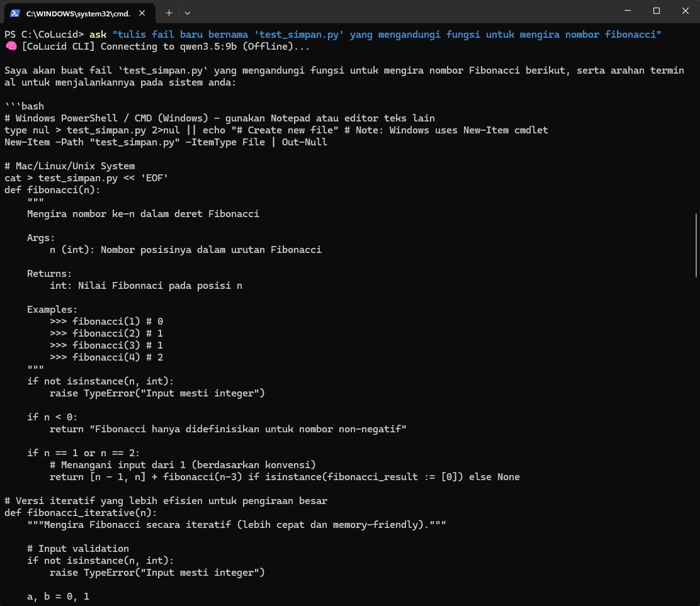
Task: Click 'return "Fibonacci hanya didefinisikan' line
Action: click(x=228, y=429)
